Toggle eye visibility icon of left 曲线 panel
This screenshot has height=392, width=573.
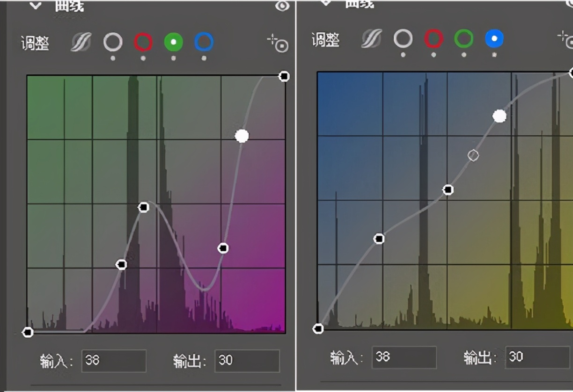click(282, 6)
